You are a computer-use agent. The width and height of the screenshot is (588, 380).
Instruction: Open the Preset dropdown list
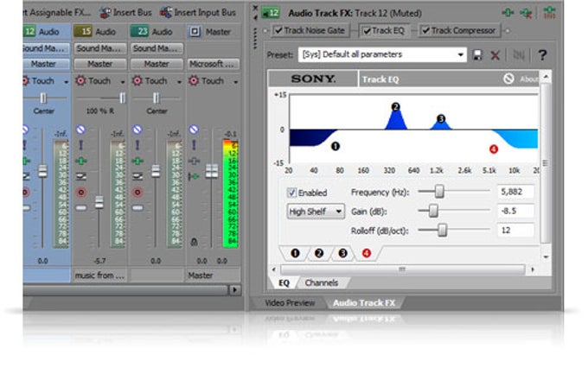pyautogui.click(x=461, y=54)
